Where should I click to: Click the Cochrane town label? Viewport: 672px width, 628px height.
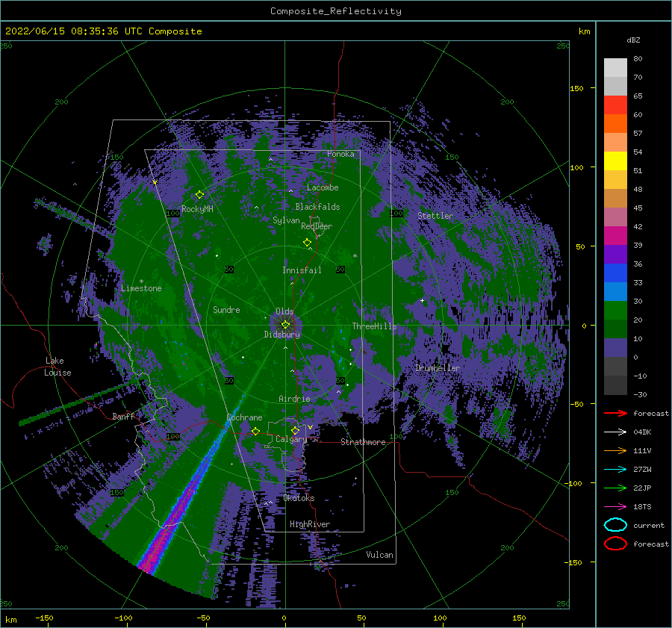click(244, 417)
